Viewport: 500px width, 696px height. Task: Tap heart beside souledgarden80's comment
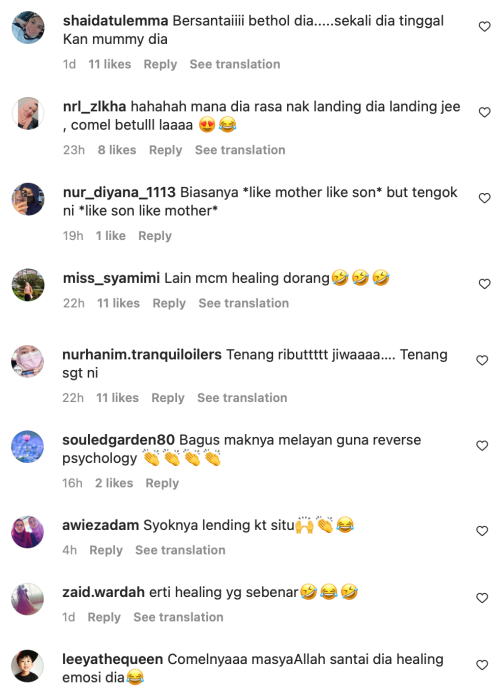[x=482, y=445]
